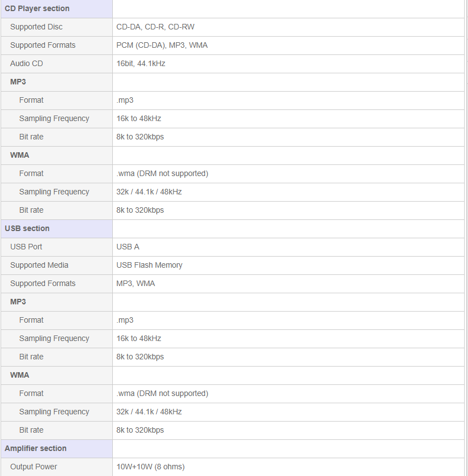This screenshot has height=476, width=468.
Task: Click the MP3 subheading under CD Player
Action: [x=18, y=82]
